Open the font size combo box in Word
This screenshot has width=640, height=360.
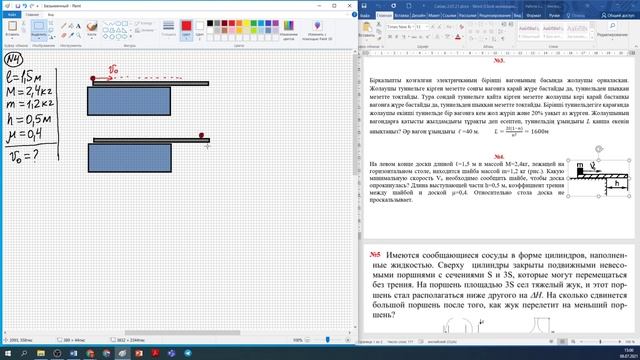tap(421, 27)
